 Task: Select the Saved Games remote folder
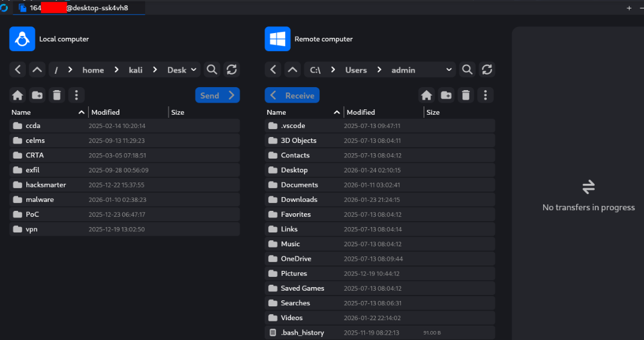380,288
